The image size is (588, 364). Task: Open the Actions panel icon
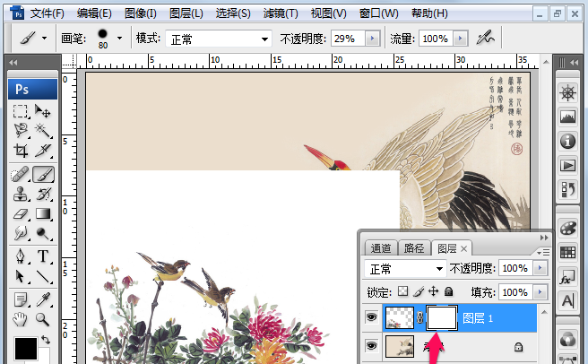tap(567, 166)
